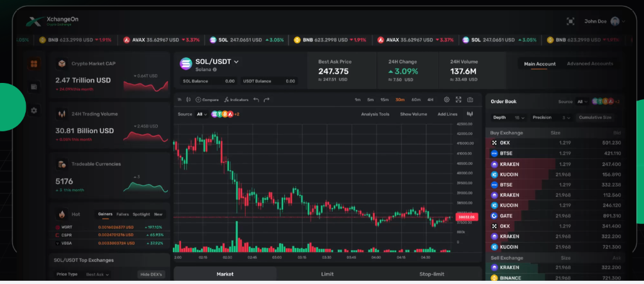Image resolution: width=644 pixels, height=284 pixels.
Task: Open the fx Indicators tool
Action: click(236, 100)
